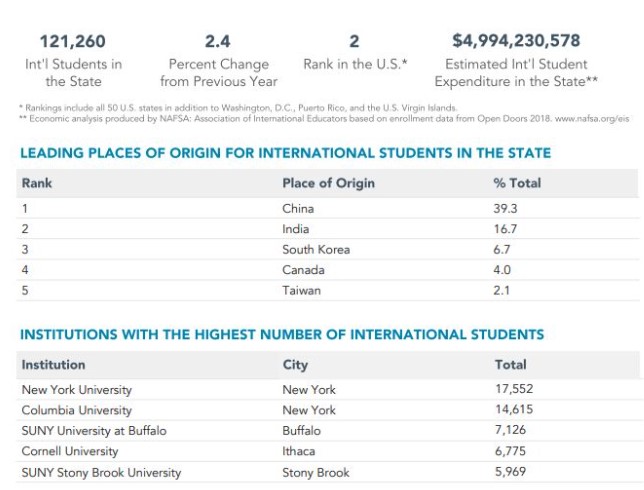Click Columbia University's total of 14,615
644x490 pixels.
pos(514,410)
